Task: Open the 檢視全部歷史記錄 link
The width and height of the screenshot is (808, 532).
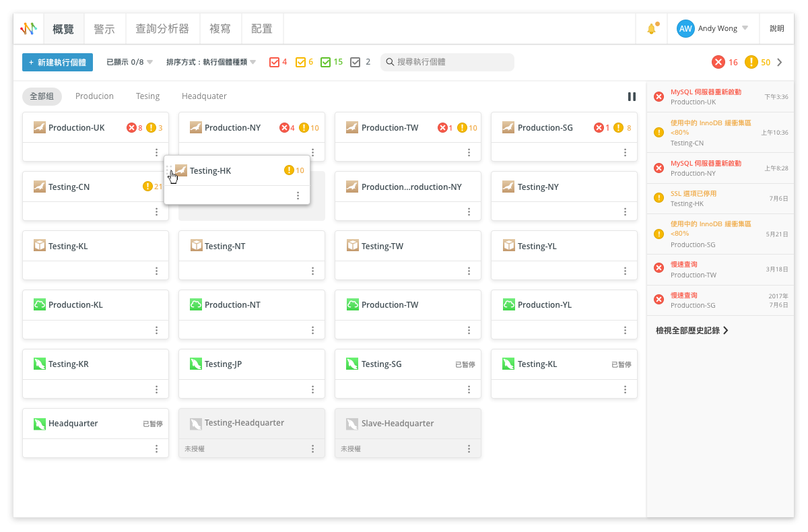Action: tap(692, 331)
